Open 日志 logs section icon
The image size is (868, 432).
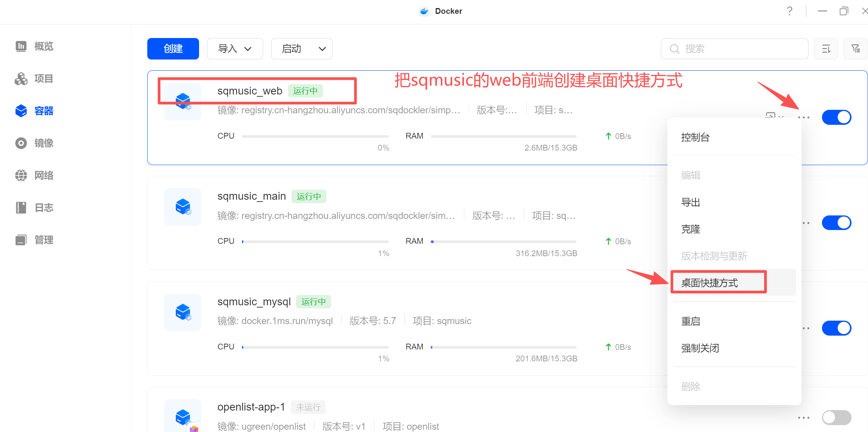click(21, 208)
